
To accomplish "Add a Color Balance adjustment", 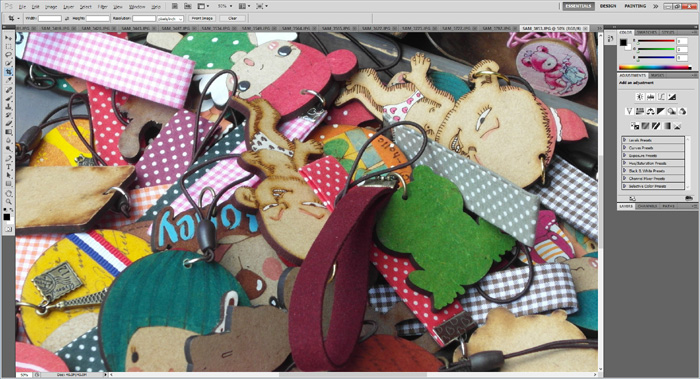I will (x=650, y=111).
